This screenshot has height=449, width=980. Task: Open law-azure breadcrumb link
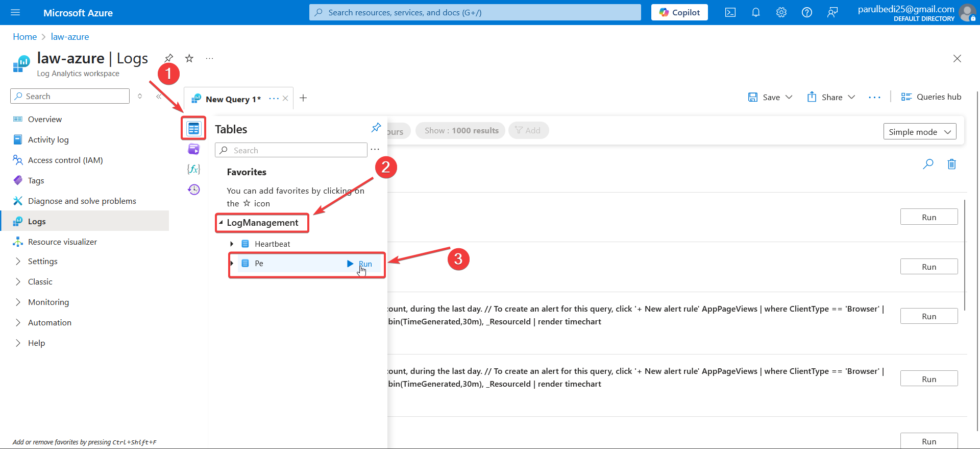69,37
